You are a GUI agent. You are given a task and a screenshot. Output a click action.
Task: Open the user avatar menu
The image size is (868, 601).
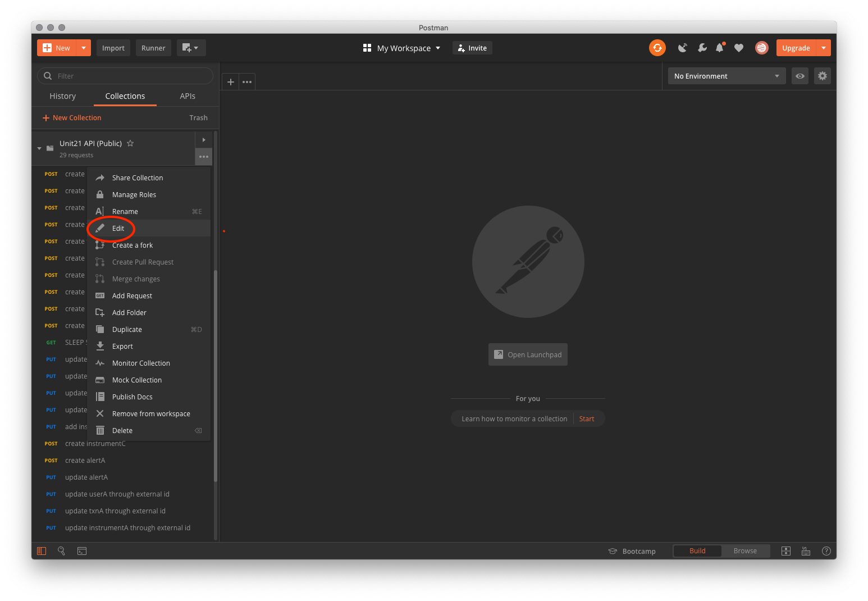pos(761,48)
